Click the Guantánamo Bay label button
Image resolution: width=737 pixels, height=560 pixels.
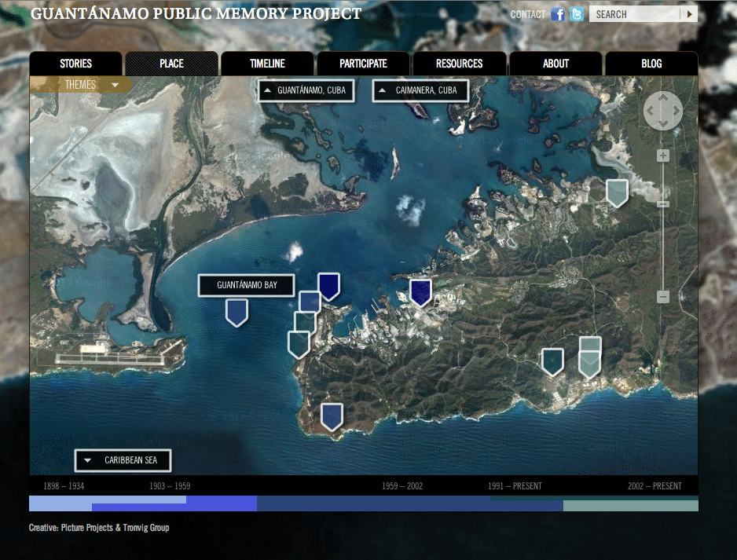(247, 285)
